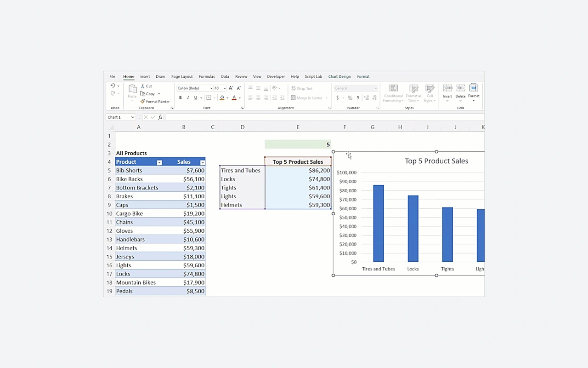Click the Percent Style icon
Image resolution: width=588 pixels, height=368 pixels.
(350, 98)
